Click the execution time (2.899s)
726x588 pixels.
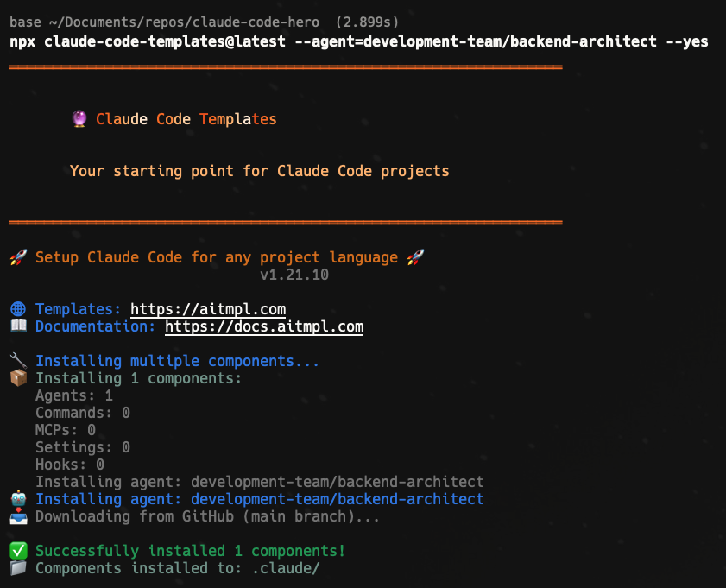367,22
